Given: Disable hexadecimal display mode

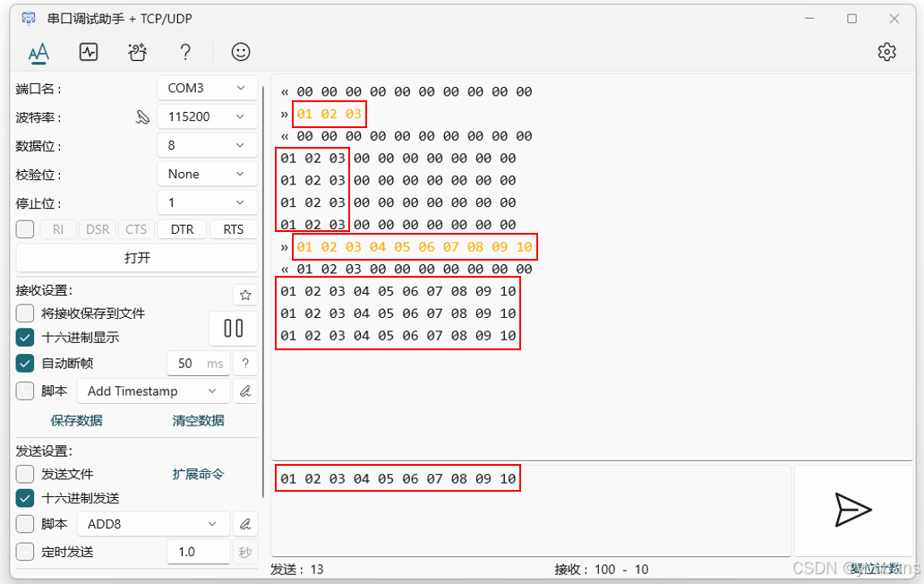Looking at the screenshot, I should (x=24, y=338).
